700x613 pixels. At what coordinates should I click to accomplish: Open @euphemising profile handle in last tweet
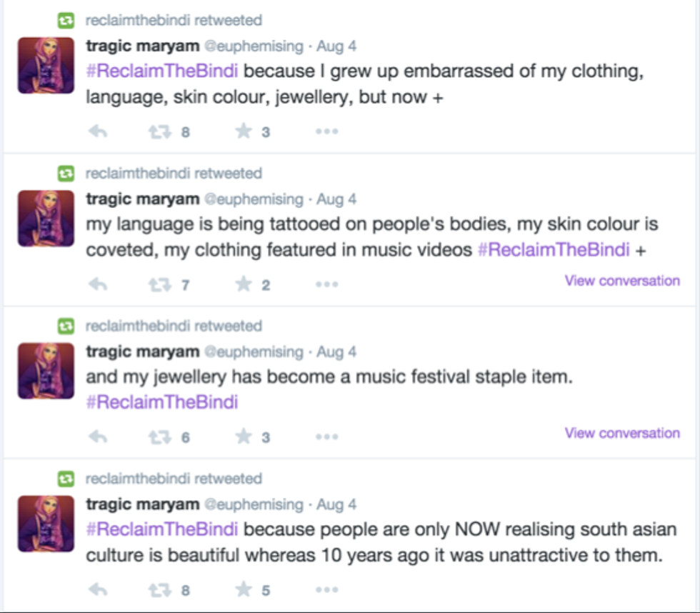[x=254, y=505]
